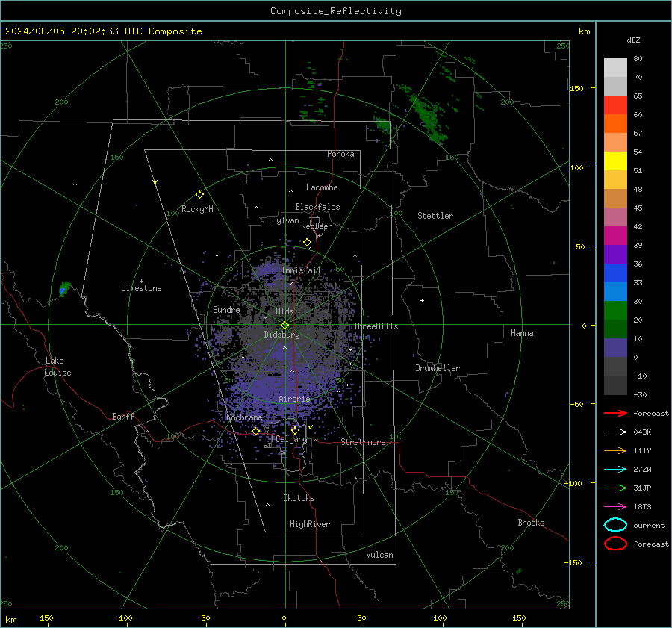Screen dimensions: 672x628
Task: Click the white 04DK arrow in legend
Action: 615,432
